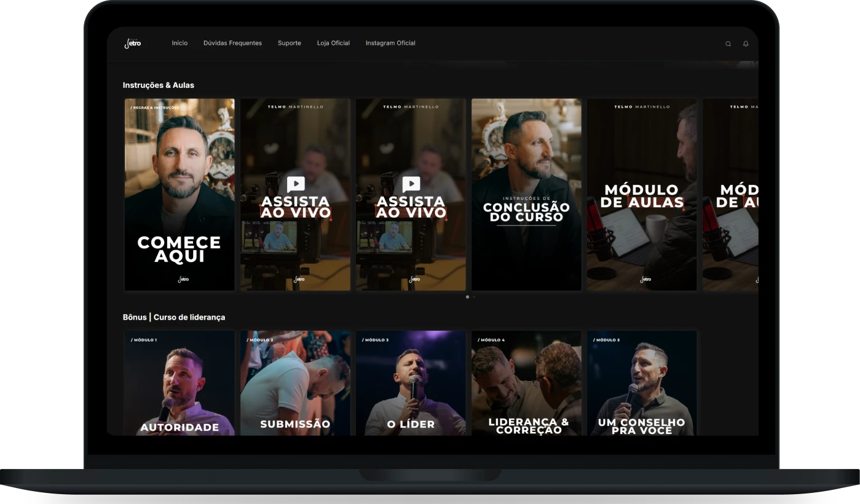Click play icon on second Assista Ao Vivo card
860x504 pixels.
(411, 184)
